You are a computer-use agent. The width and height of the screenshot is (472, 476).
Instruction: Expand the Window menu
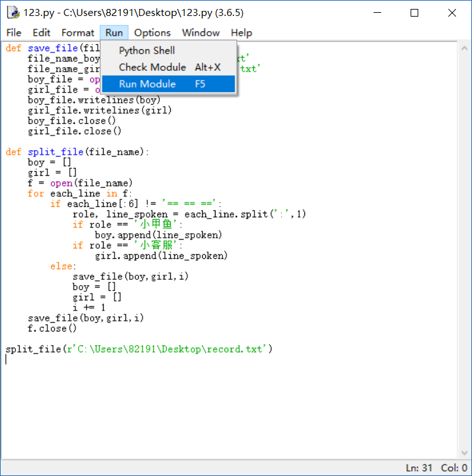(200, 33)
